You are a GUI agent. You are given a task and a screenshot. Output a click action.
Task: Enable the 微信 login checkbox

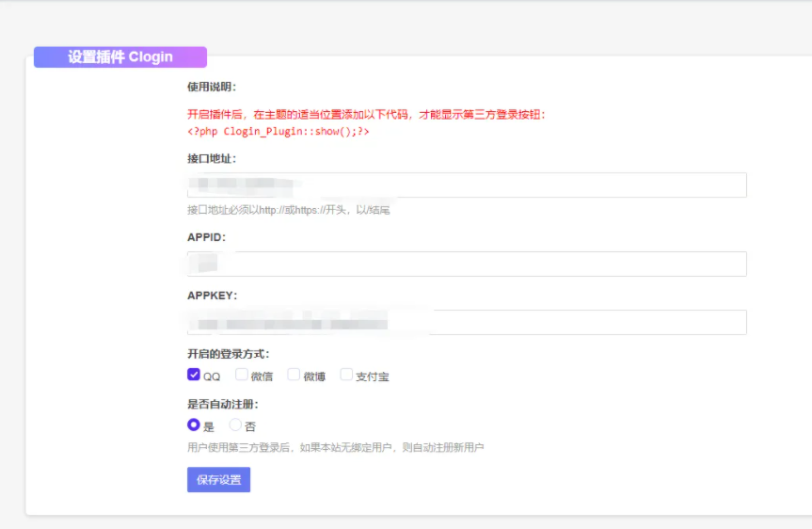[242, 375]
